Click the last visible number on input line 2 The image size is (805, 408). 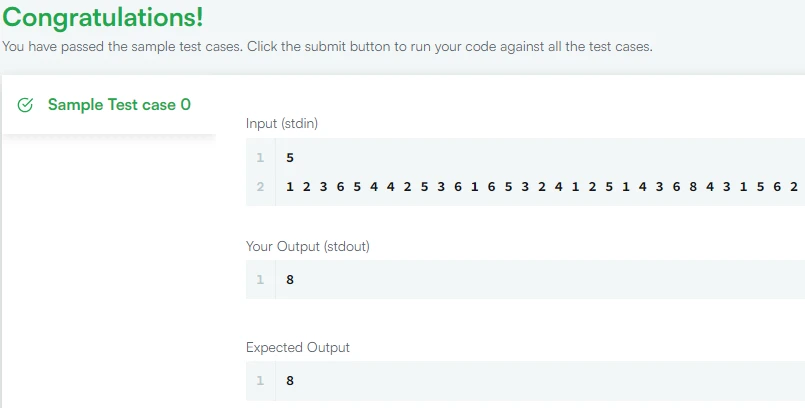793,186
